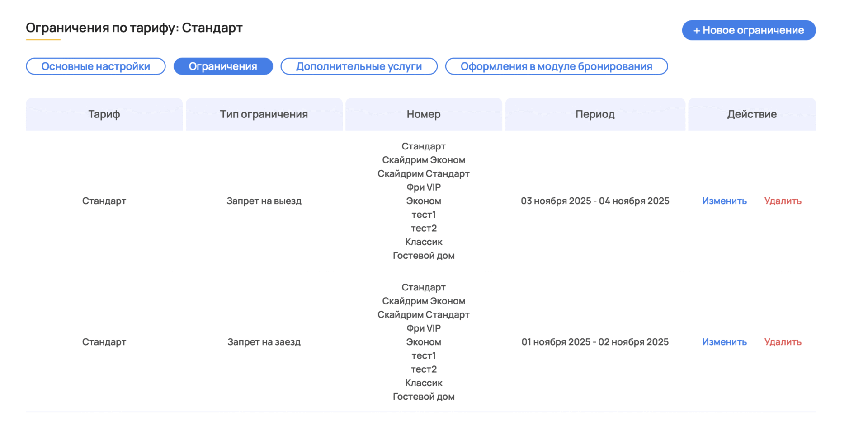Screen dimensions: 868x439
Task: Click the Действие column header
Action: point(752,114)
